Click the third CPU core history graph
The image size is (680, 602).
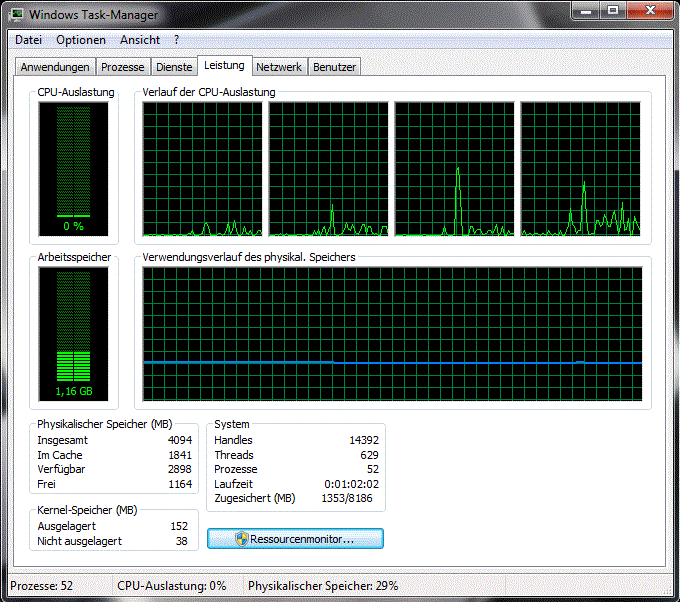tap(454, 169)
